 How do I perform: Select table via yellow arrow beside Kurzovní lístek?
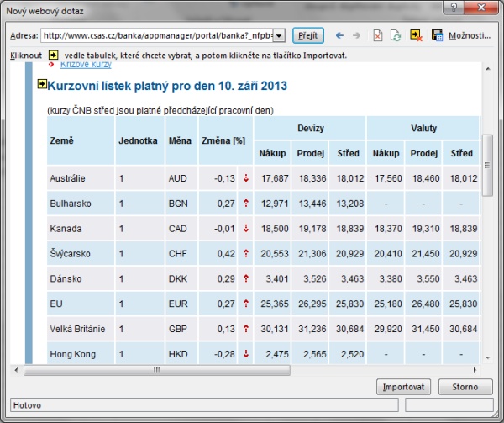[42, 84]
